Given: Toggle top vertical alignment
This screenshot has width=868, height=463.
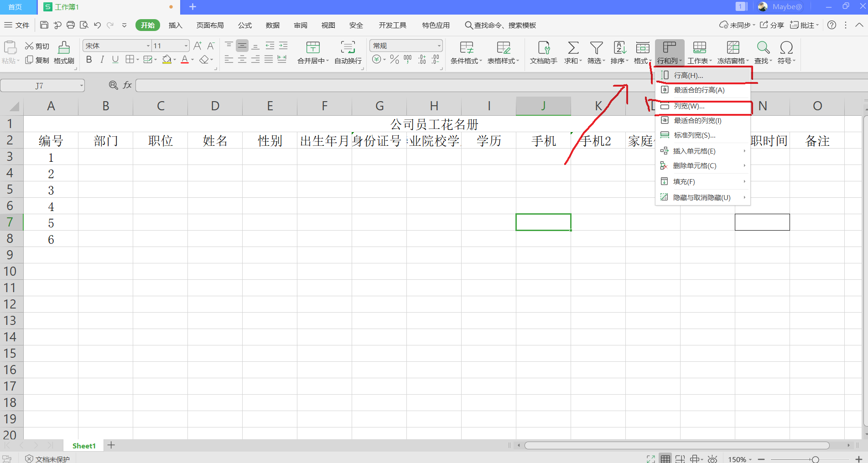Looking at the screenshot, I should (229, 46).
